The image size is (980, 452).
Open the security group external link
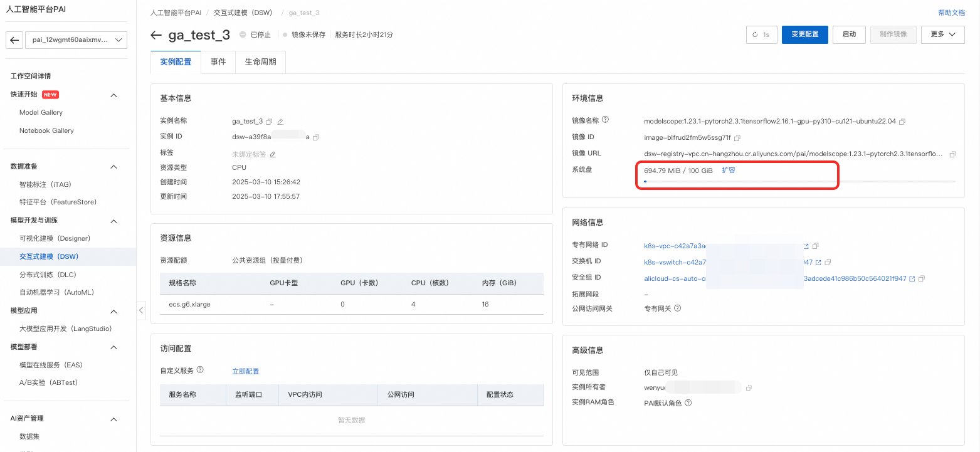coord(912,278)
